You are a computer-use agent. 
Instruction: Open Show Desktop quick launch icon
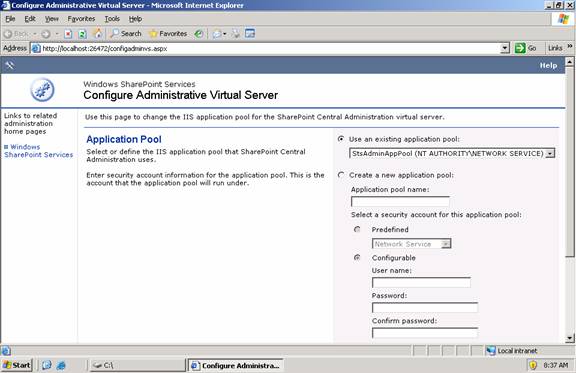tap(47, 365)
